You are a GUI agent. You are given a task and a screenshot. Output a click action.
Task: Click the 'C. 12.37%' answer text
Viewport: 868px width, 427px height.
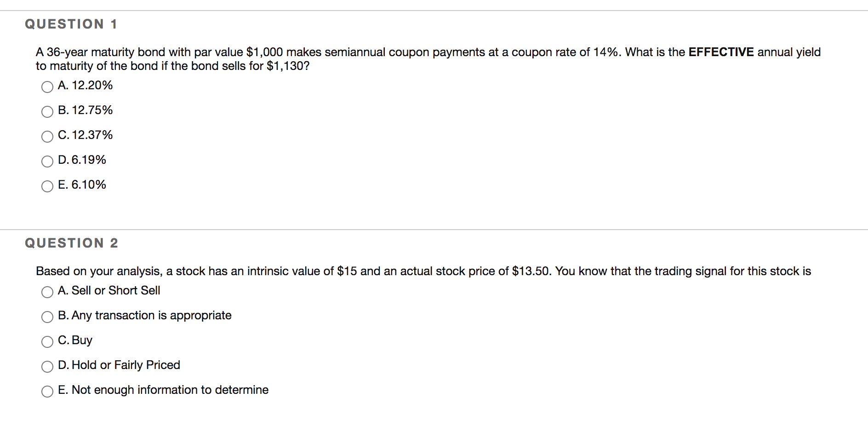click(86, 135)
